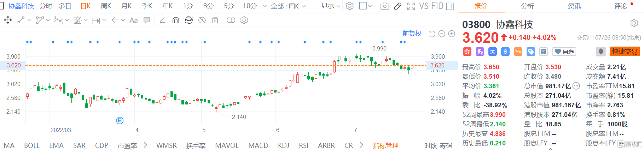Open drawing tool settings gear
Image resolution: width=644 pixels, height=150 pixels.
[244, 20]
